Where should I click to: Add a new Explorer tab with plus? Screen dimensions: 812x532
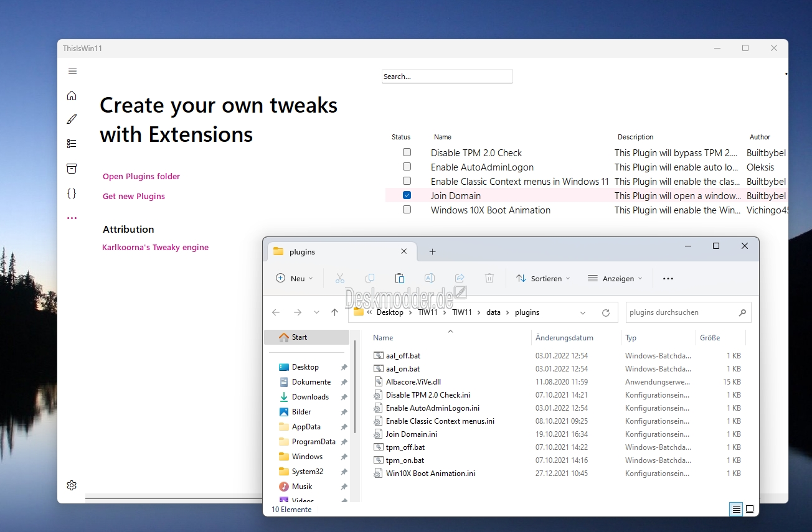pos(432,252)
